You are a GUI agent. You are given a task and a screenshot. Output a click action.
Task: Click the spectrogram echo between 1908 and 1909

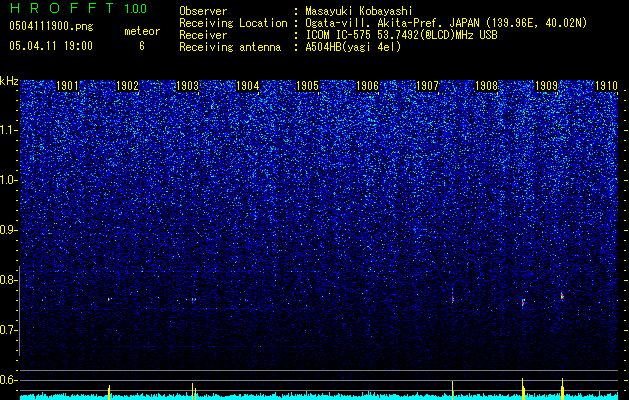[x=523, y=303]
